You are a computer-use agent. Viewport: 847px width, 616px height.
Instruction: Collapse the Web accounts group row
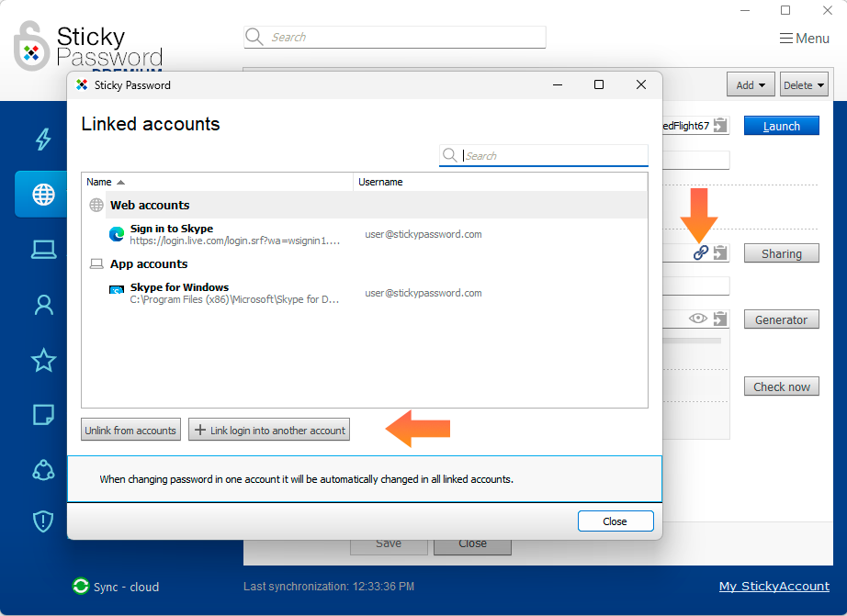coord(365,205)
